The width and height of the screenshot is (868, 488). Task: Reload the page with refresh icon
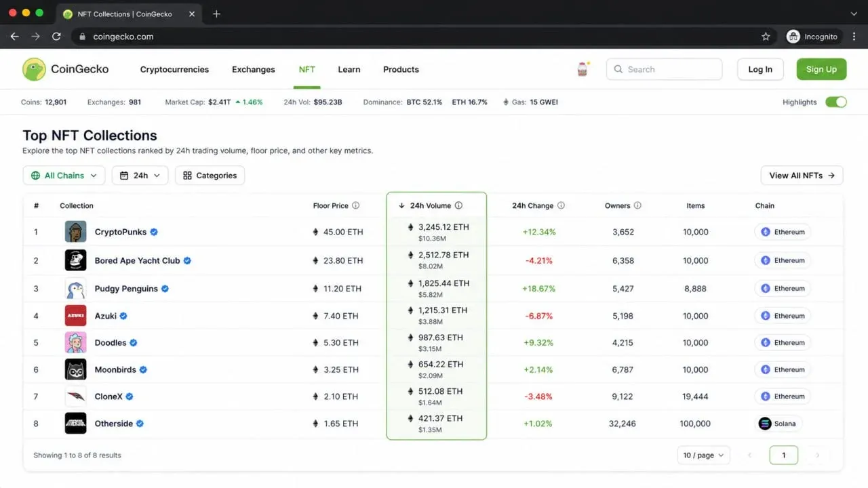(56, 37)
